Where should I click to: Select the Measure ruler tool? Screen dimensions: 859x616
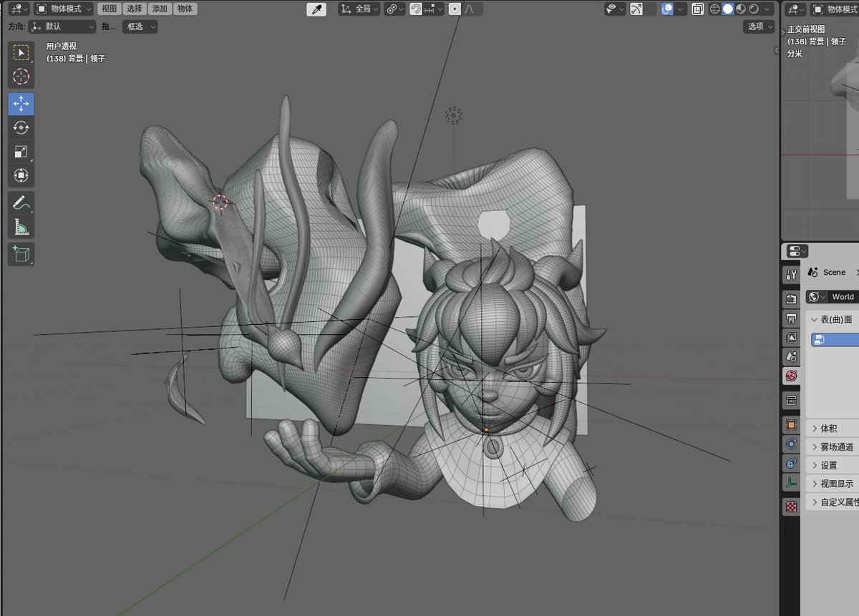(21, 227)
